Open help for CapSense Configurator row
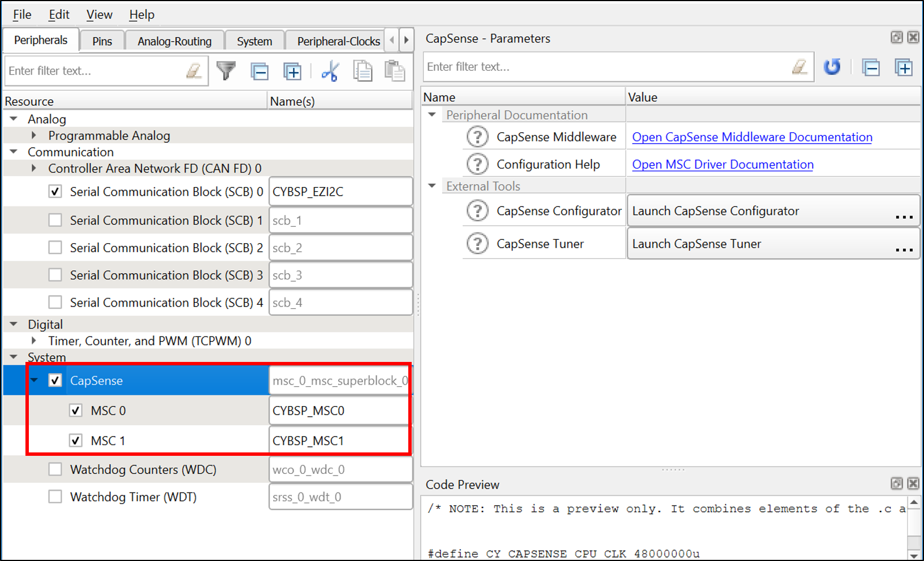Screen dimensions: 924x561 coord(477,210)
